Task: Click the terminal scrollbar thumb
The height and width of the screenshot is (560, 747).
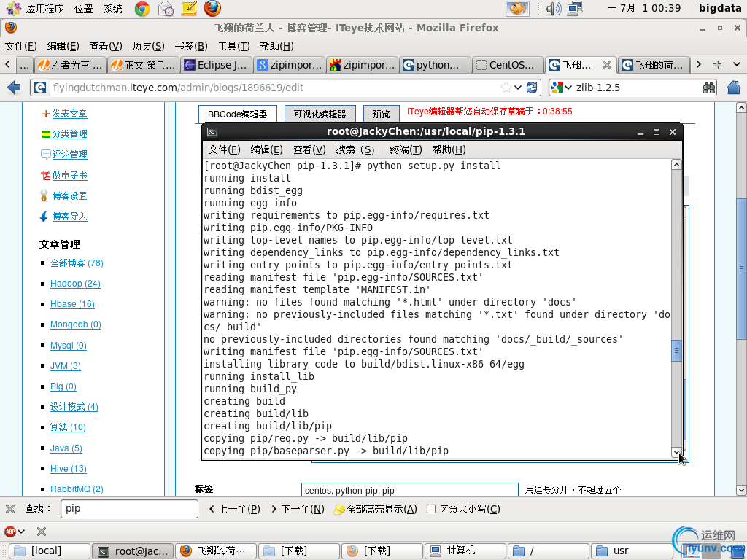Action: (676, 351)
